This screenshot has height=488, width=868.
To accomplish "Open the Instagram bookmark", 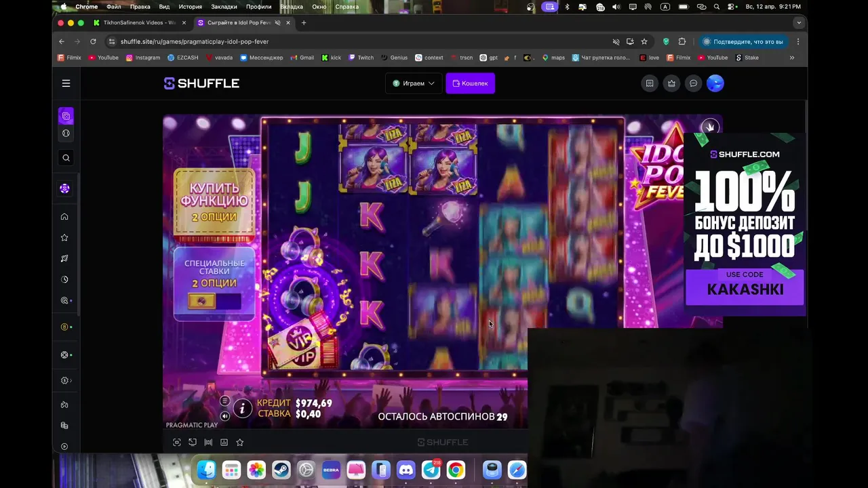I will click(x=143, y=58).
